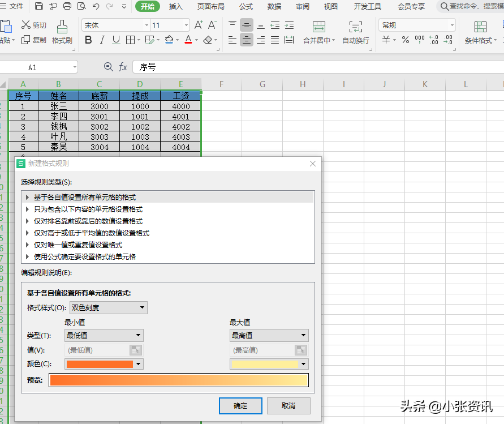Undo the last action
Viewport: 504px width, 424px height.
click(96, 6)
